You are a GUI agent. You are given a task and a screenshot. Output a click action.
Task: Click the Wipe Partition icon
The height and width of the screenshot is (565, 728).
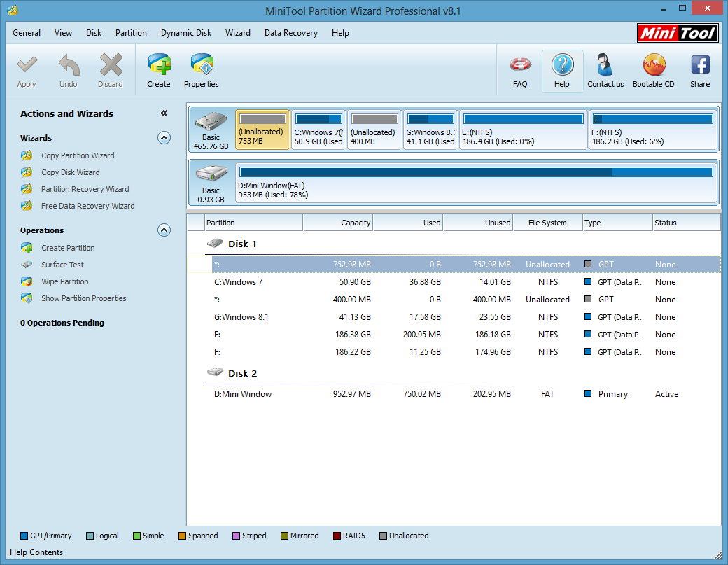point(27,281)
